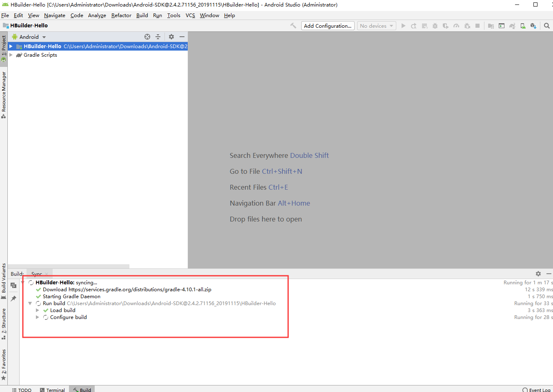The width and height of the screenshot is (553, 392).
Task: Click Sync Project with Gradle Files elephant icon
Action: pyautogui.click(x=512, y=26)
